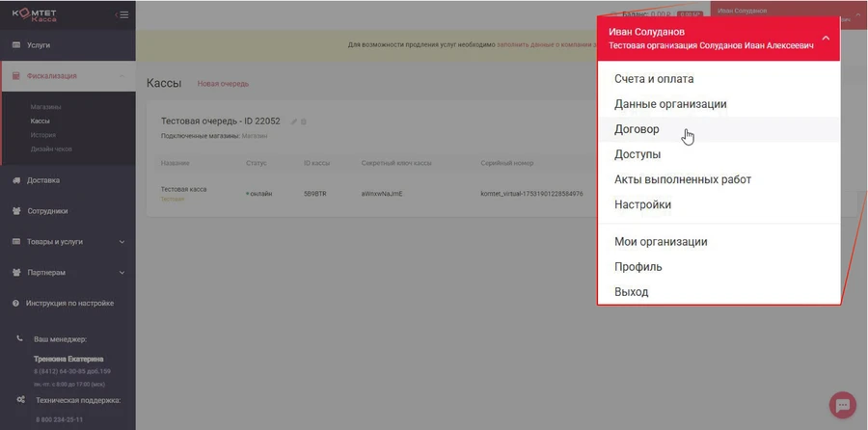
Task: Expand the Товары и услуги submenu
Action: (121, 242)
